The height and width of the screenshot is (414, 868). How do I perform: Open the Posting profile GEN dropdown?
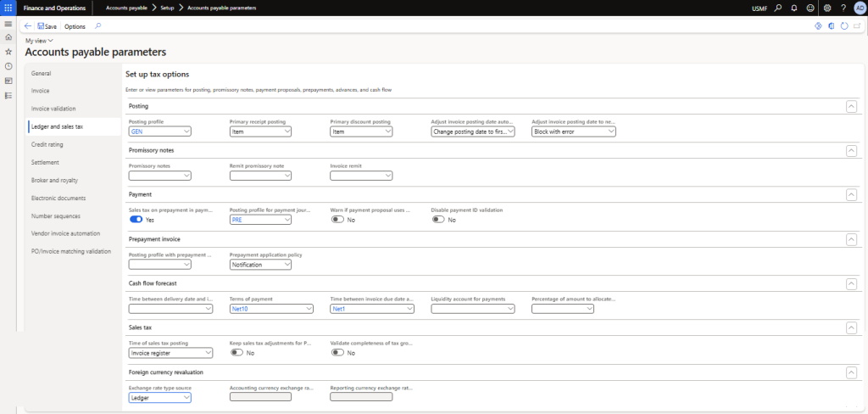(160, 131)
